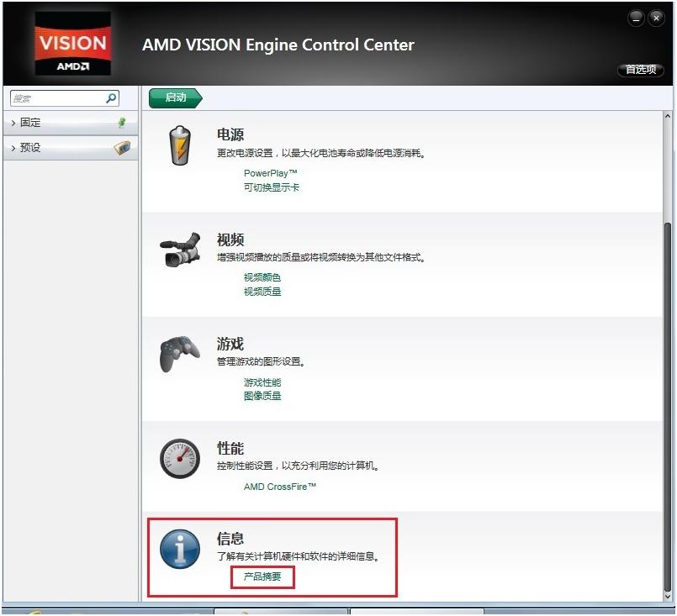
Task: Click the green pin icon beside 固定
Action: click(x=122, y=123)
